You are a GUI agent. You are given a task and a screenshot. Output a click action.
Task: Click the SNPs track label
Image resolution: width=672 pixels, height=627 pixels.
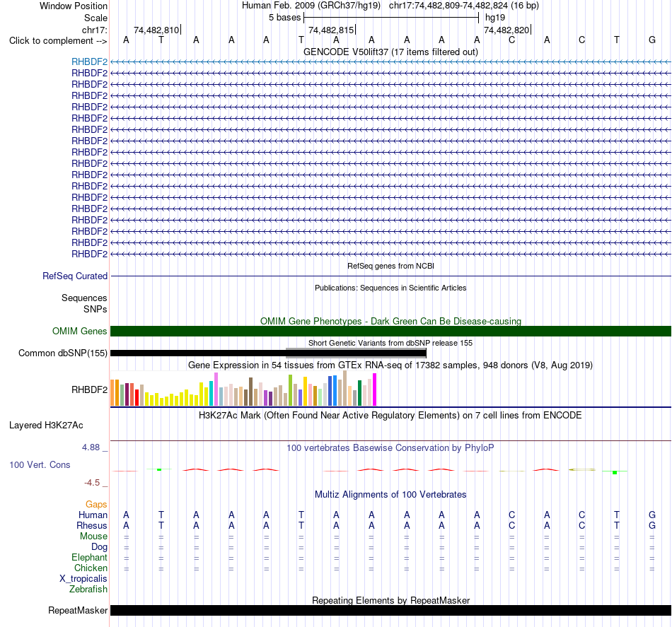pos(95,309)
